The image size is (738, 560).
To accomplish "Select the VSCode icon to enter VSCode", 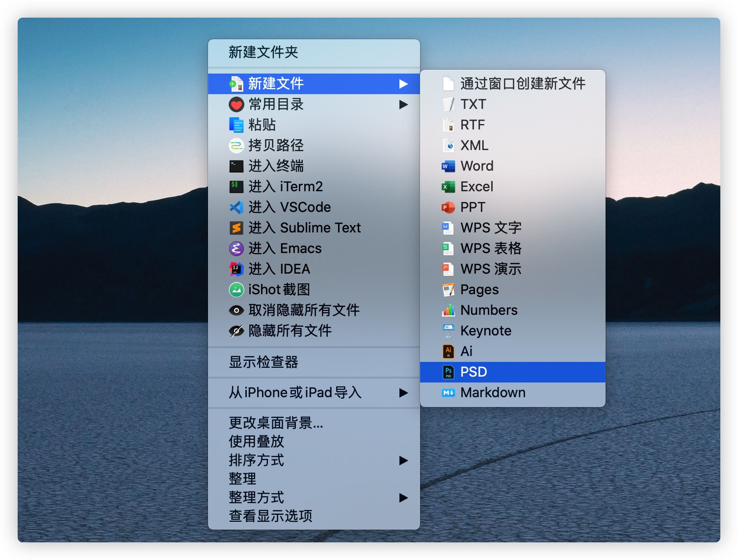I will (236, 207).
